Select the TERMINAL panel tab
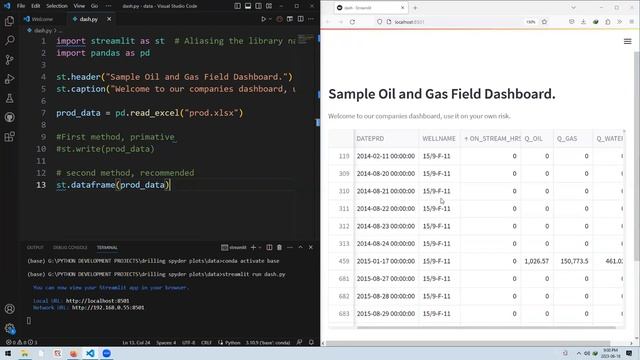The image size is (640, 360). [107, 247]
